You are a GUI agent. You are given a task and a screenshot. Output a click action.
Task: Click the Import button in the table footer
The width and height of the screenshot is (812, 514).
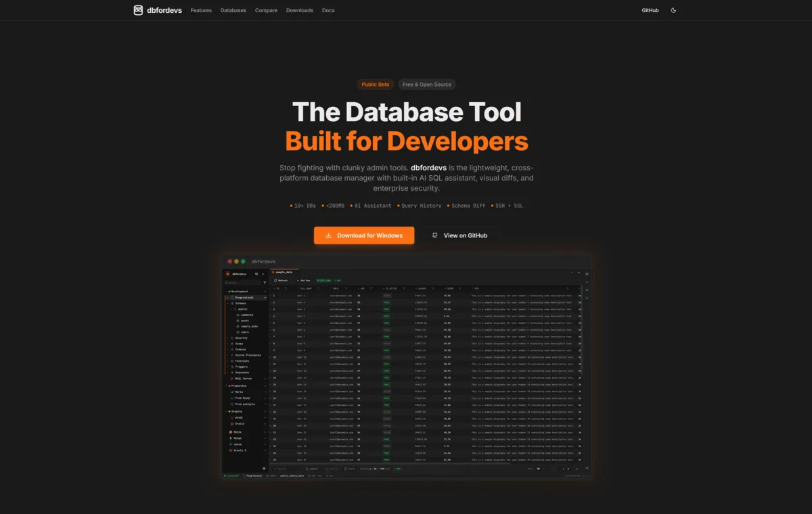coord(312,469)
